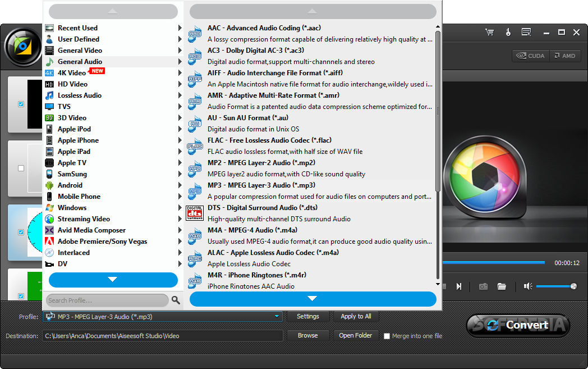Toggle the third file's checkbox

(21, 233)
